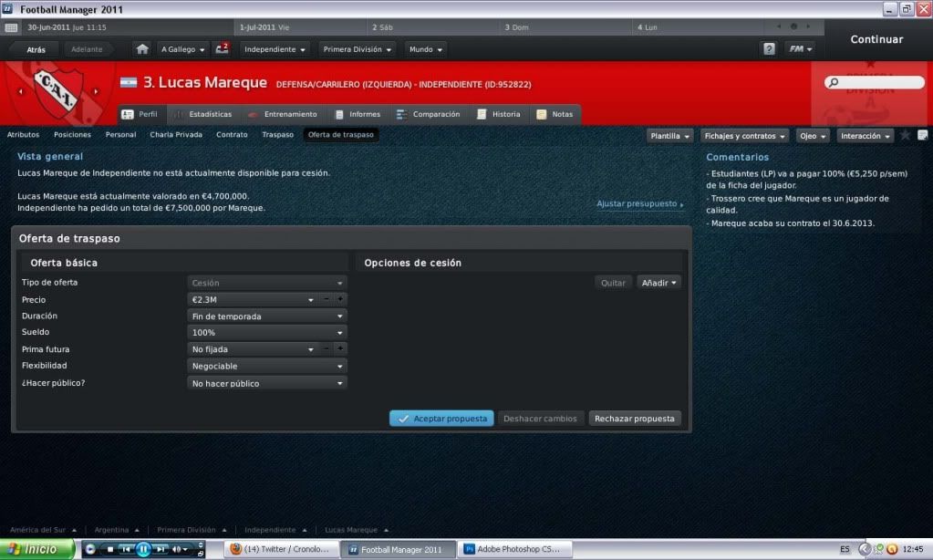The image size is (933, 560).
Task: Click the Independiente C.A.I. club crest
Action: click(57, 91)
